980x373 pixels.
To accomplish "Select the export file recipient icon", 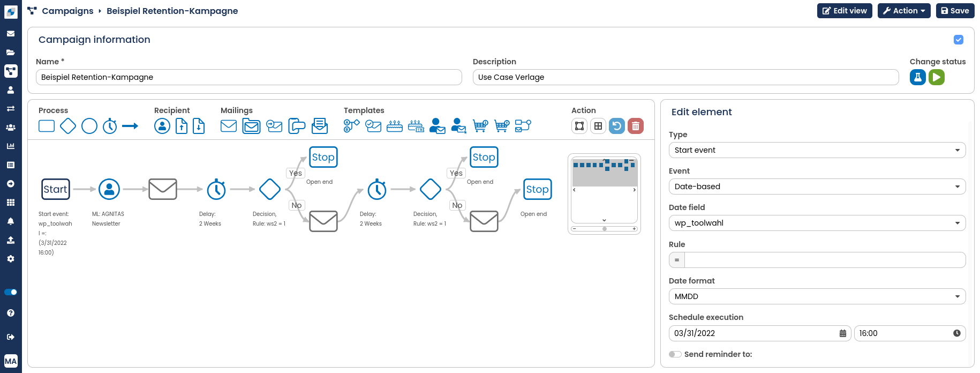I will pos(199,126).
